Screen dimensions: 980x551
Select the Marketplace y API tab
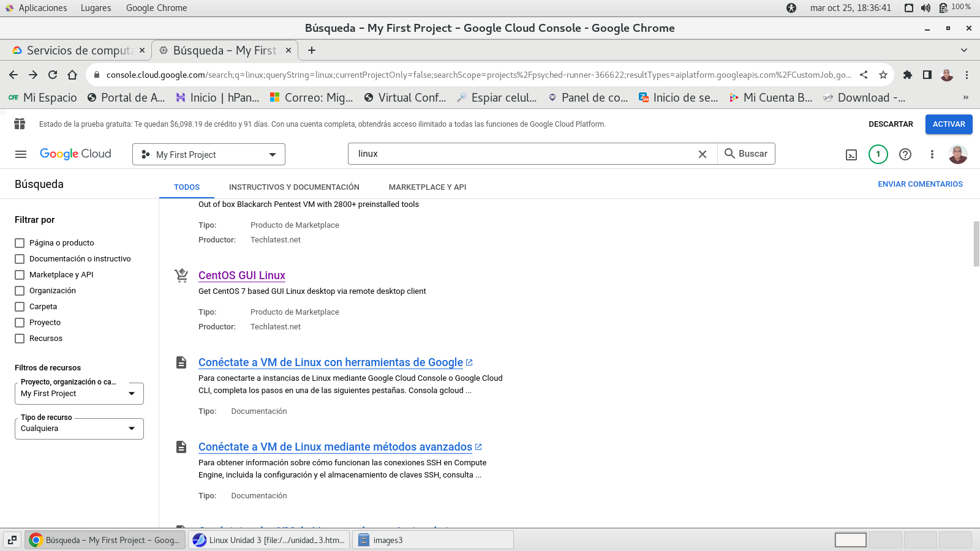[427, 187]
